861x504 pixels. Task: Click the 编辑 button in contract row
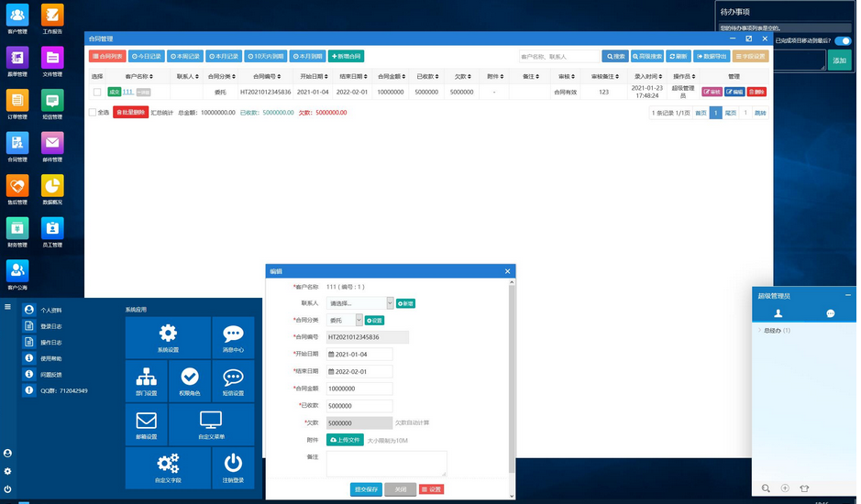[734, 92]
